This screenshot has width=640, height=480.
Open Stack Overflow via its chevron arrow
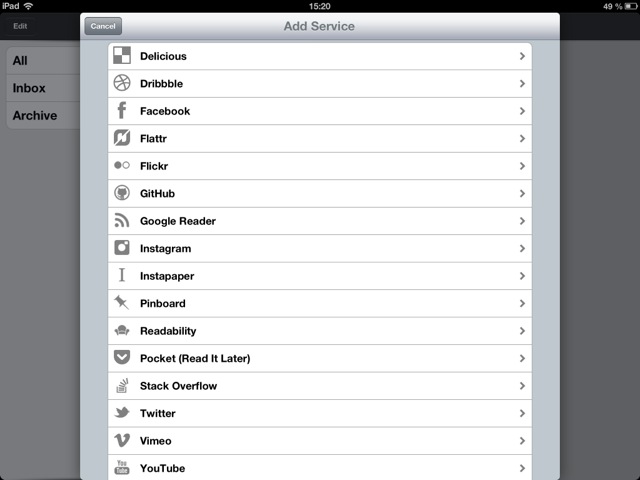(x=522, y=386)
